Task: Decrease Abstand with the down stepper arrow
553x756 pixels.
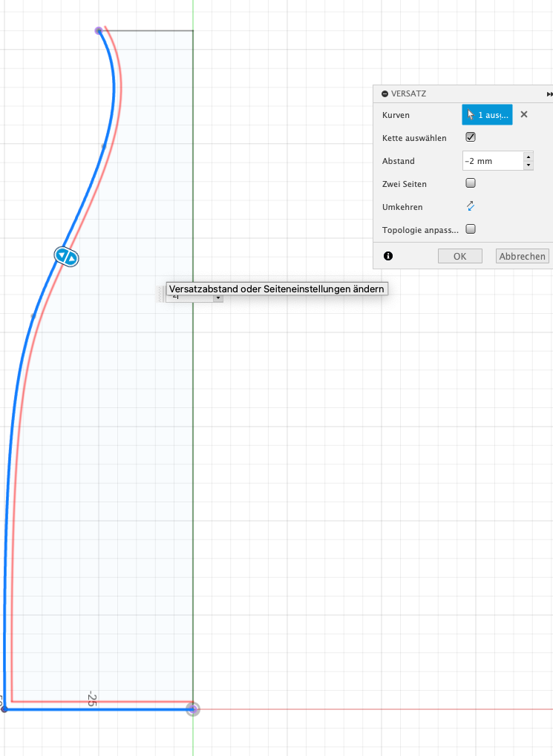Action: pyautogui.click(x=528, y=165)
